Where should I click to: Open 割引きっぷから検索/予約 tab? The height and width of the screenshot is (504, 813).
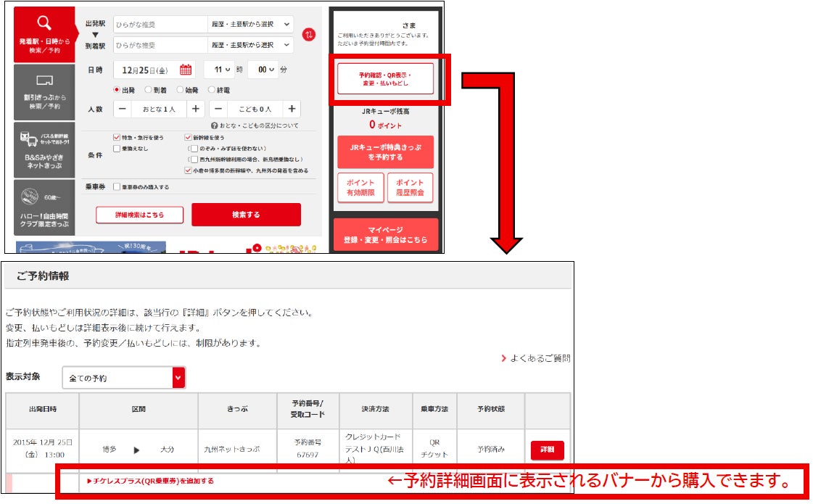coord(44,92)
